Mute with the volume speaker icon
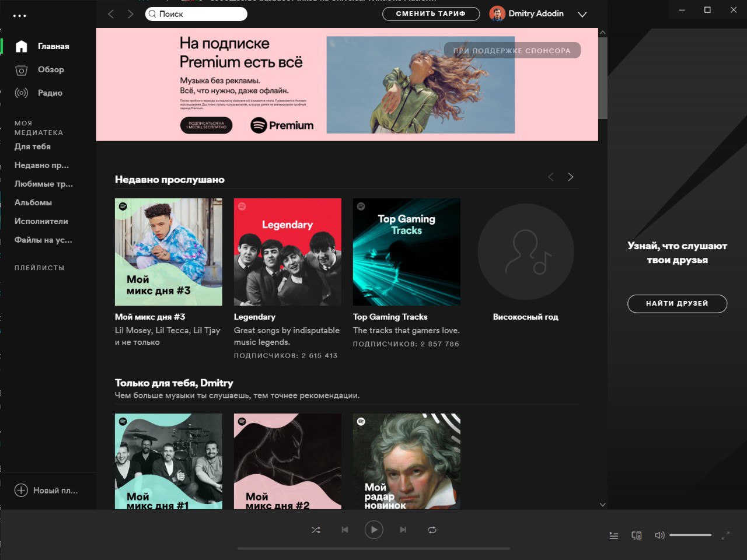747x560 pixels. [x=659, y=535]
